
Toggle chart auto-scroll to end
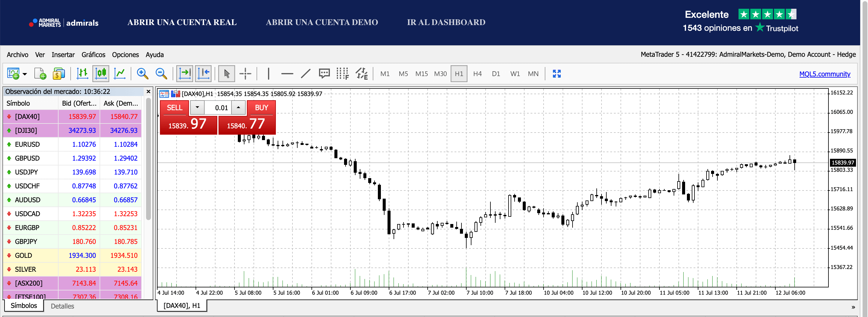(185, 74)
